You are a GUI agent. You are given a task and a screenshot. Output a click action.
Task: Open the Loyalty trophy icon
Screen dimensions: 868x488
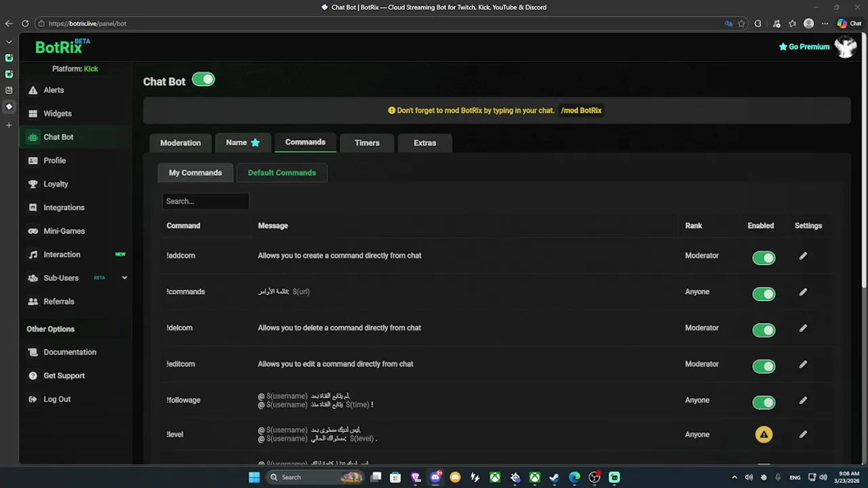[33, 184]
